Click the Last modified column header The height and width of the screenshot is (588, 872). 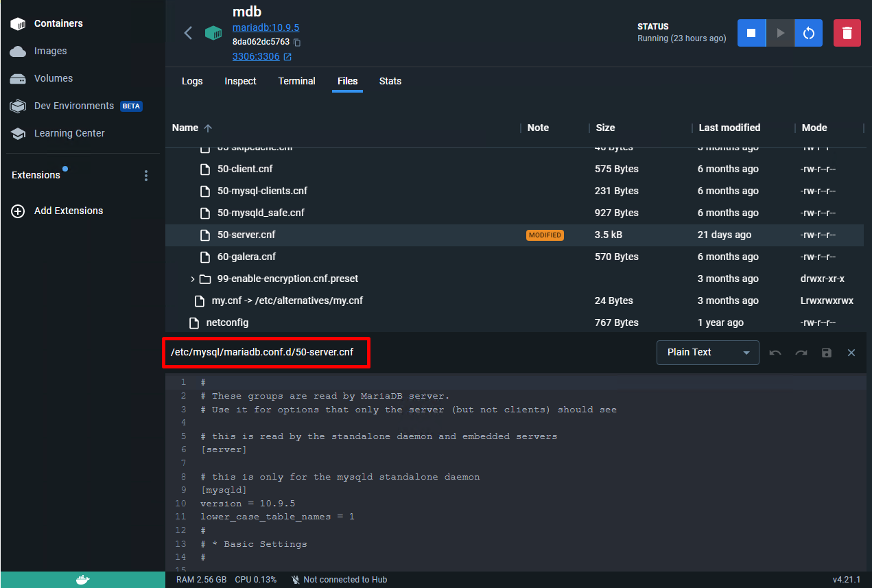729,128
